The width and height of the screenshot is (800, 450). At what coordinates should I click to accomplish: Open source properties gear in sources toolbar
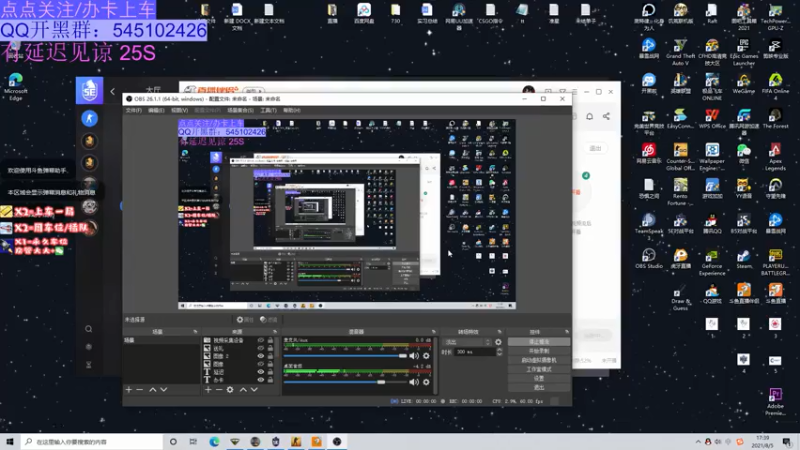coord(230,390)
